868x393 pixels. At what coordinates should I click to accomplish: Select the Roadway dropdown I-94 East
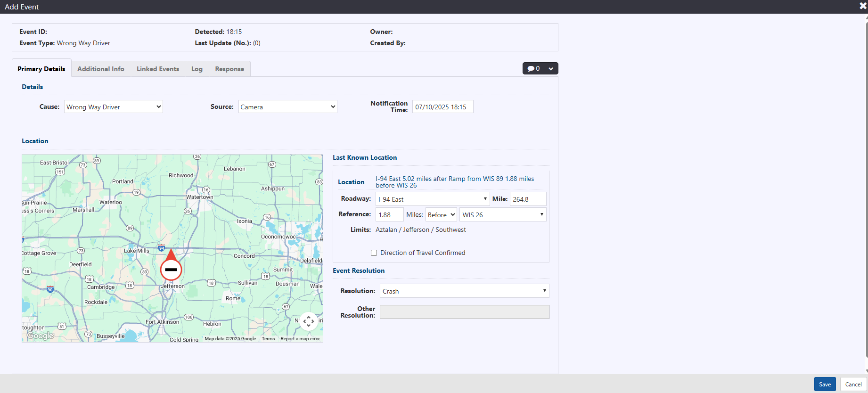[x=432, y=199]
